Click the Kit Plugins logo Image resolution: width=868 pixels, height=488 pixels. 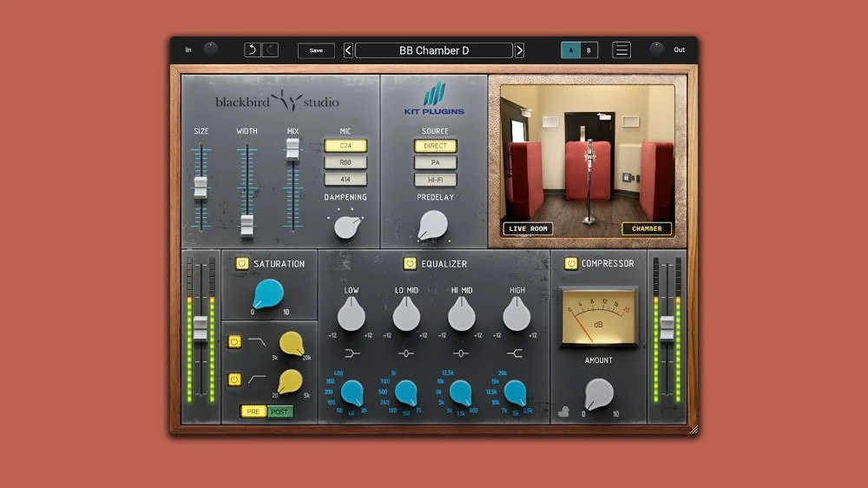[x=434, y=99]
